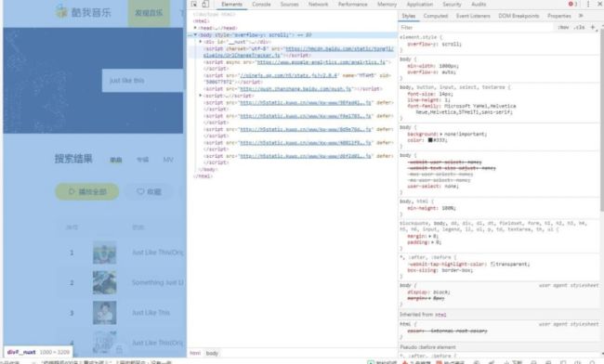
Task: Switch to the Application tab
Action: (x=420, y=5)
